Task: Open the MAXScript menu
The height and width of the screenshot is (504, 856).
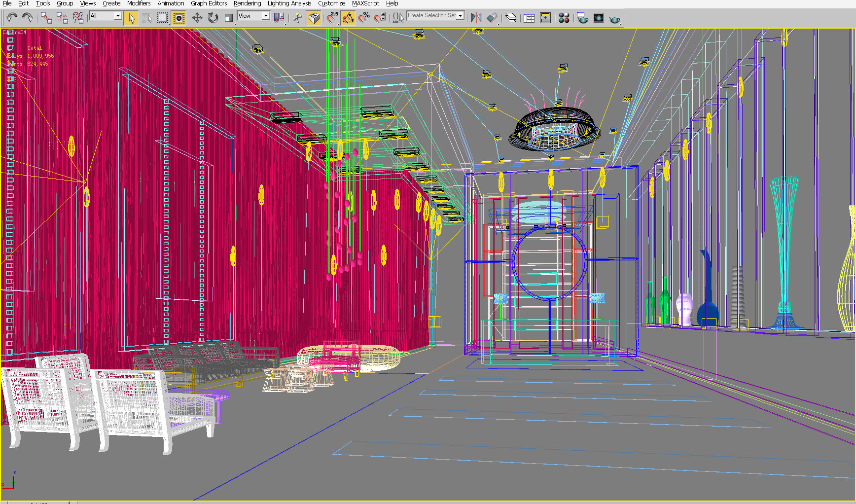Action: pyautogui.click(x=365, y=3)
